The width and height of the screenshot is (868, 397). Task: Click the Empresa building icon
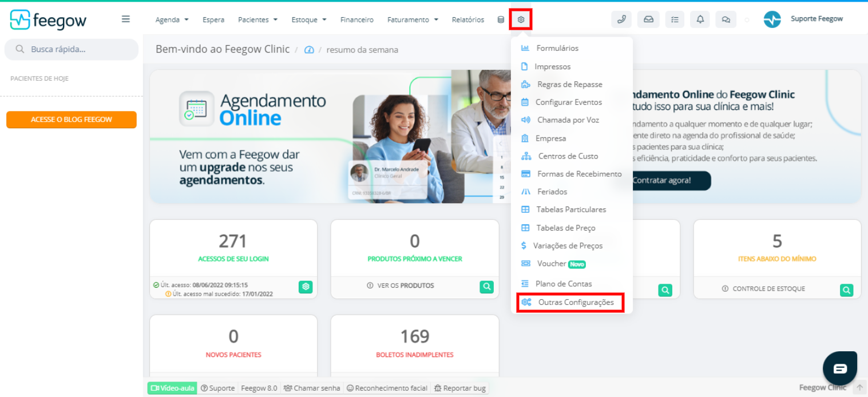point(525,138)
